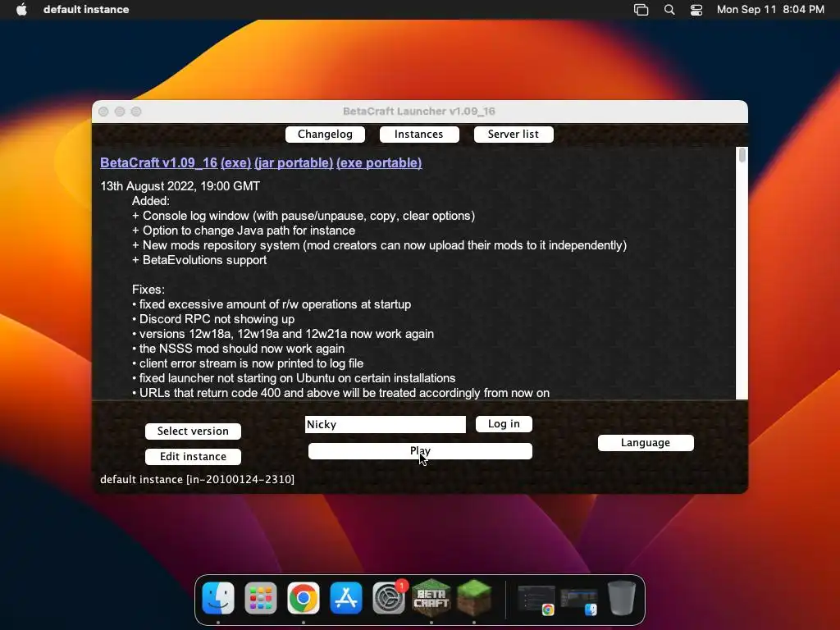Open Launchpad from the dock
Viewport: 840px width, 630px height.
(x=260, y=598)
